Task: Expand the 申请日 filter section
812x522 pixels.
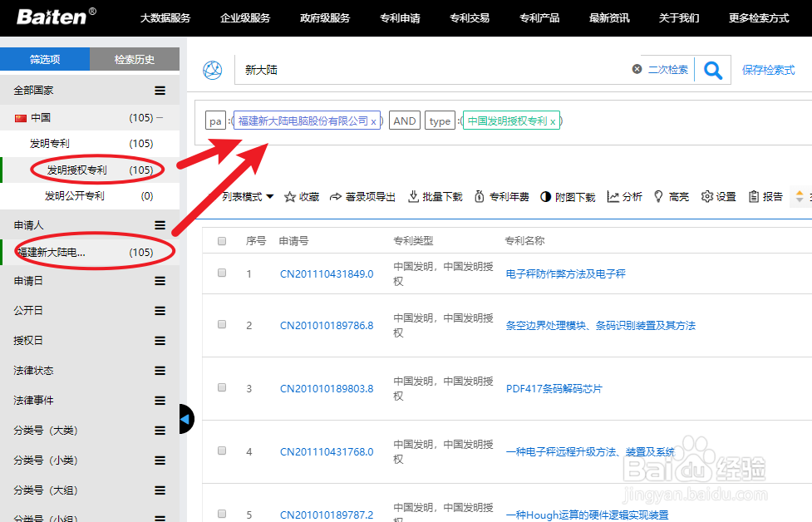Action: (x=160, y=281)
